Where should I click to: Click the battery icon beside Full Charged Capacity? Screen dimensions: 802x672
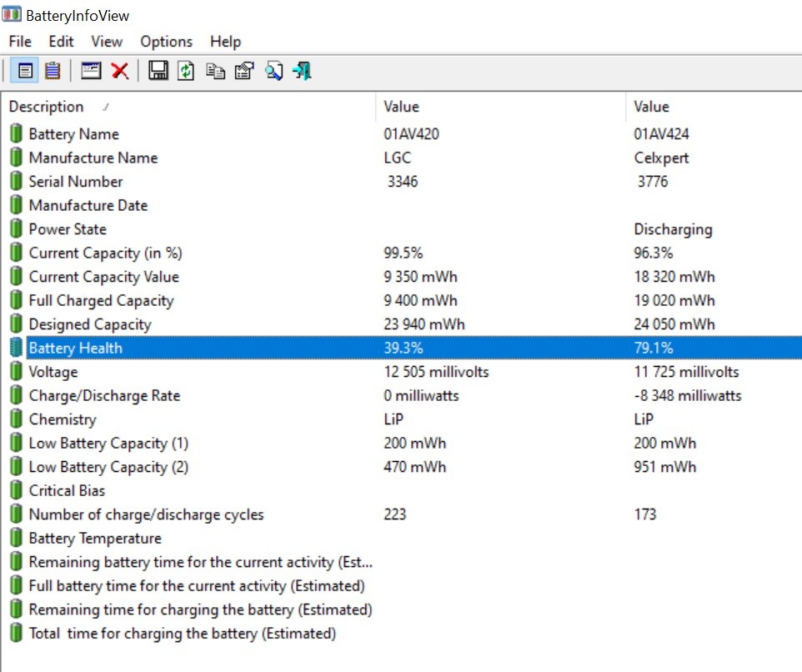[17, 300]
